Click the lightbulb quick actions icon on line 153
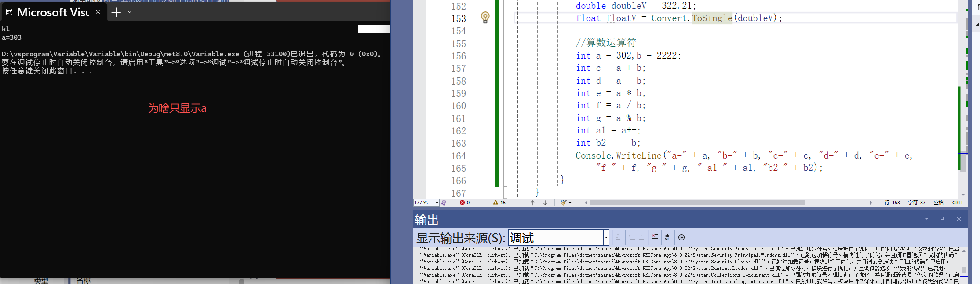Viewport: 980px width, 284px height. tap(485, 18)
